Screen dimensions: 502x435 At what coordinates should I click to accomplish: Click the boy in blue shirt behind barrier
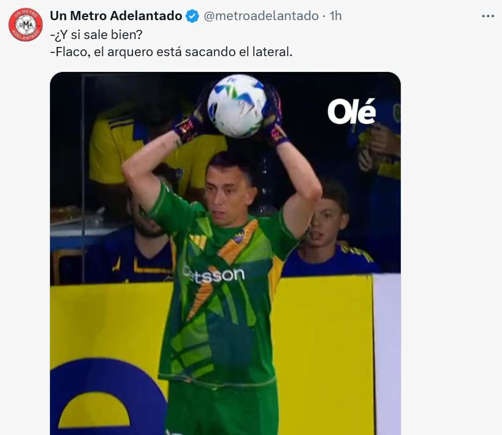pos(329,231)
